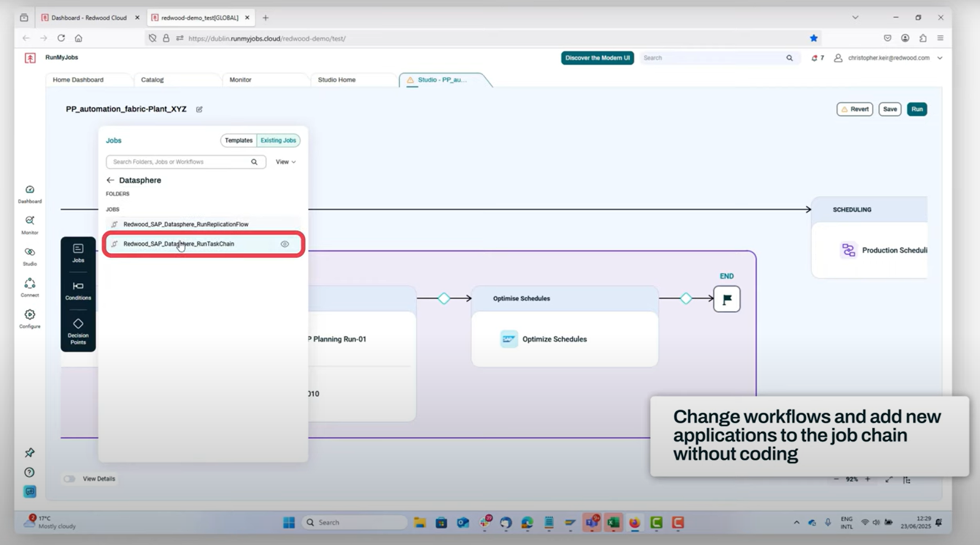Select the Jobs tool in the dark palette
The image size is (980, 545).
[x=78, y=253]
